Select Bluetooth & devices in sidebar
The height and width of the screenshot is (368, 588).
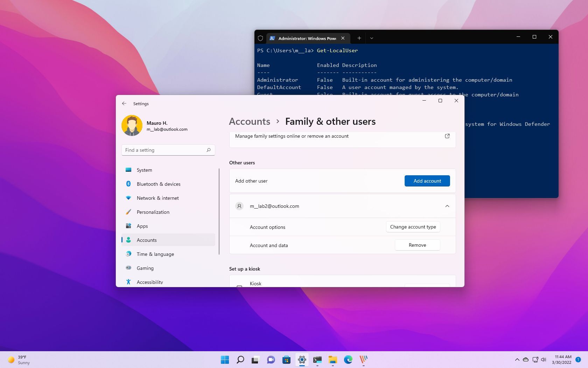[x=159, y=184]
